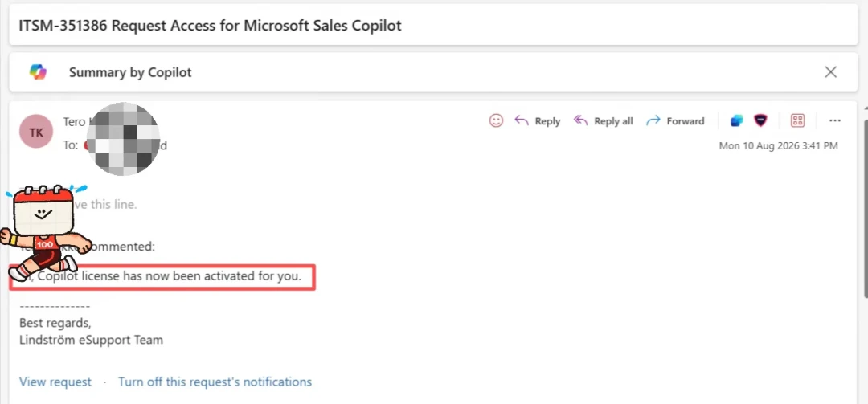Screen dimensions: 868x404
Task: Click the email subject ITSM-351386 title
Action: click(x=211, y=26)
